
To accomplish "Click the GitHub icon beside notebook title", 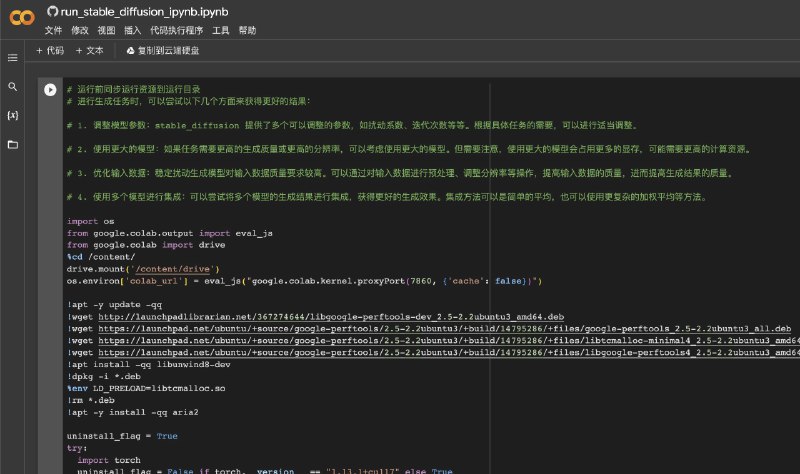I will (x=52, y=11).
